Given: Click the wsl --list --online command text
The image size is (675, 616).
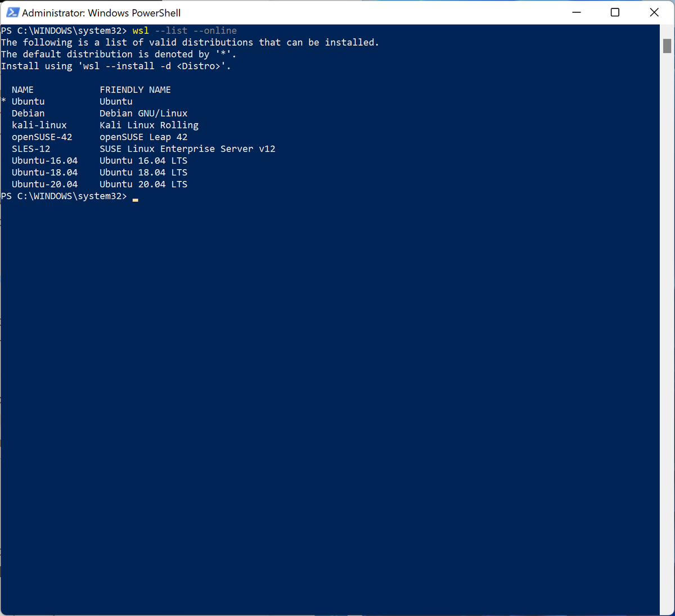Looking at the screenshot, I should 184,30.
